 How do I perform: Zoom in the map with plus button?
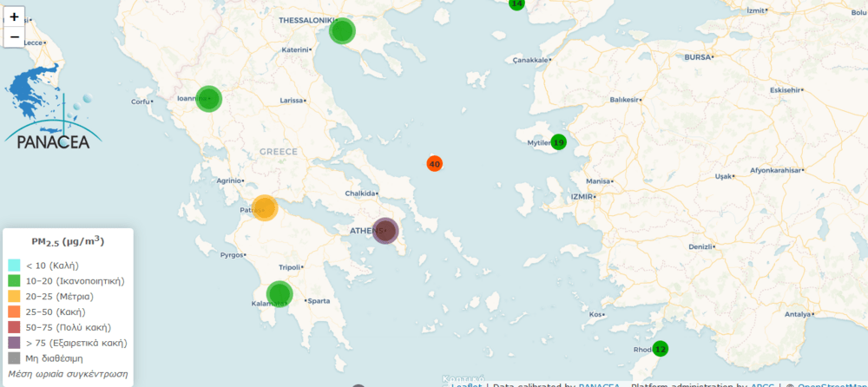[x=14, y=16]
